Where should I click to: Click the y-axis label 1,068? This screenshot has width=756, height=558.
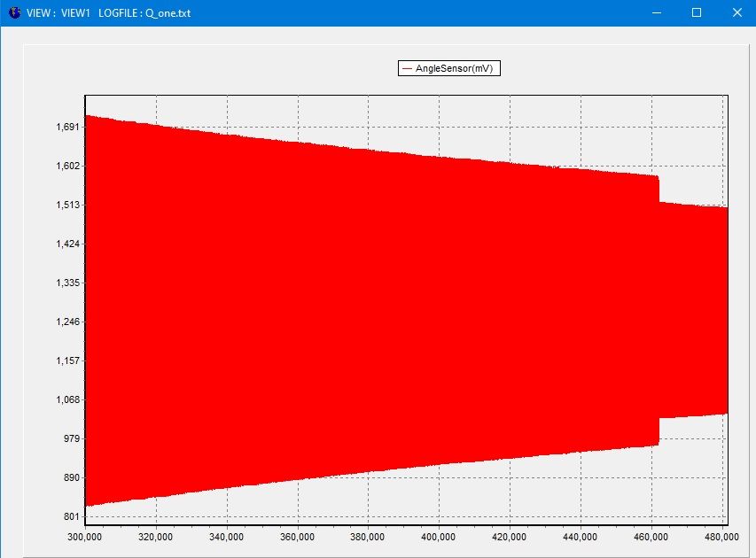pyautogui.click(x=68, y=400)
